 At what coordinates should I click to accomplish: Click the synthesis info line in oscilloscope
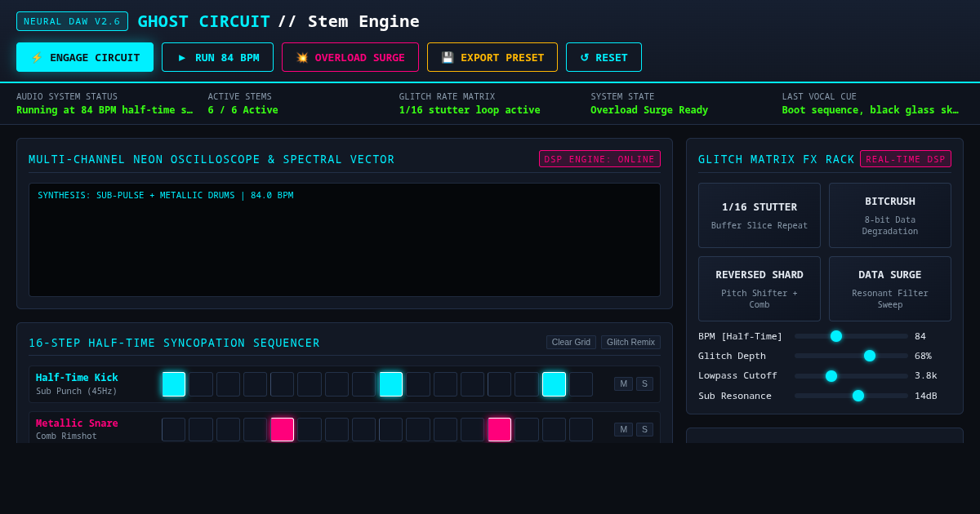tap(166, 196)
